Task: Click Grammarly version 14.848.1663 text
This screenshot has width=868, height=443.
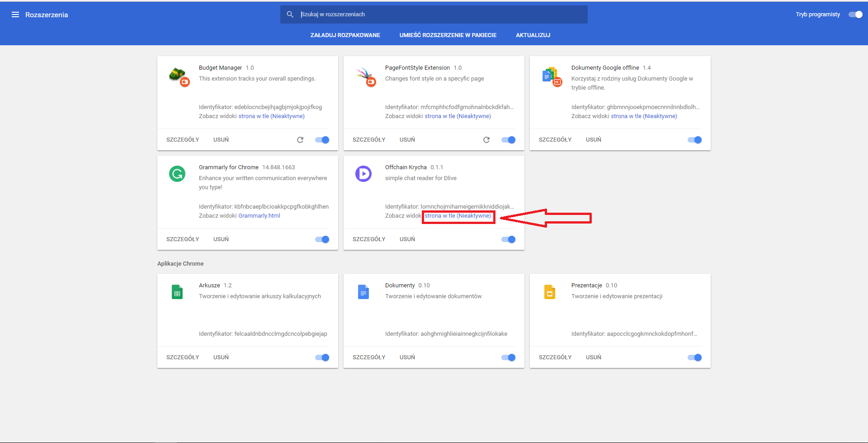Action: coord(278,167)
